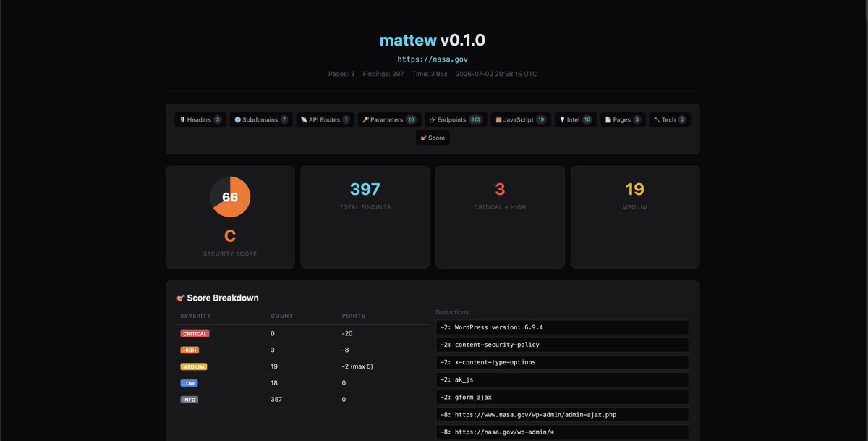Click the orange grade C letter
The width and height of the screenshot is (868, 441).
230,236
